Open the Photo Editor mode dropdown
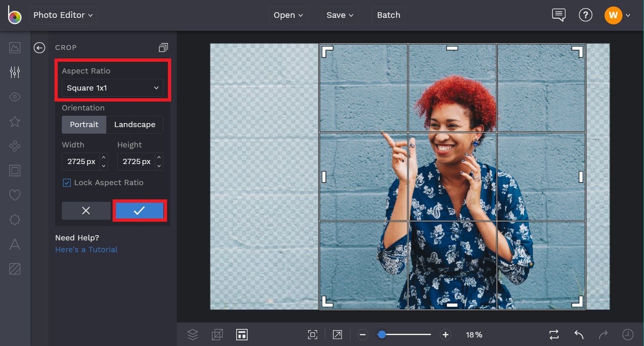The width and height of the screenshot is (644, 346). [x=63, y=15]
